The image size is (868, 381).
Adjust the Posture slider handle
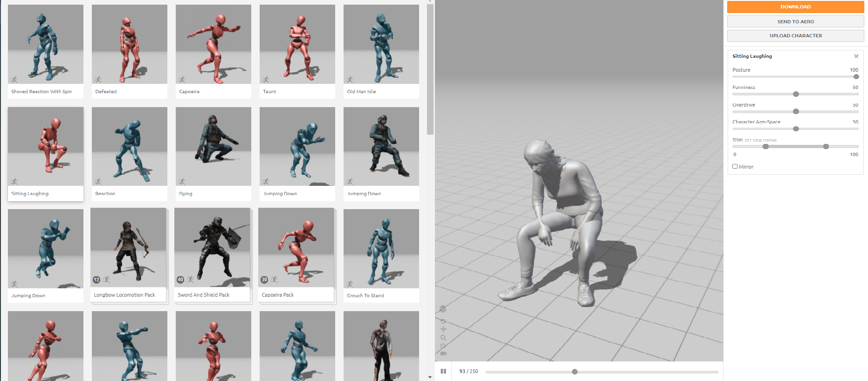[856, 77]
